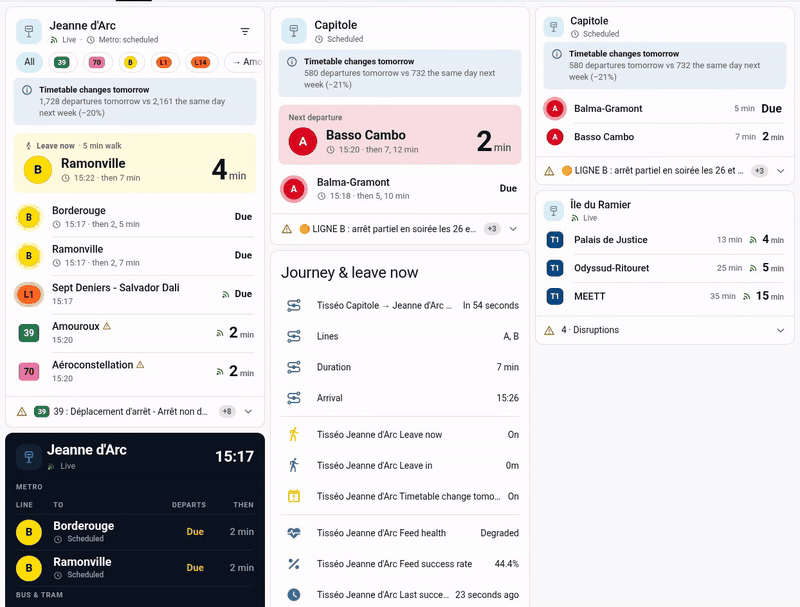Image resolution: width=800 pixels, height=607 pixels.
Task: Click the Jeanne d'Arc stop icon in top card
Action: click(x=29, y=32)
